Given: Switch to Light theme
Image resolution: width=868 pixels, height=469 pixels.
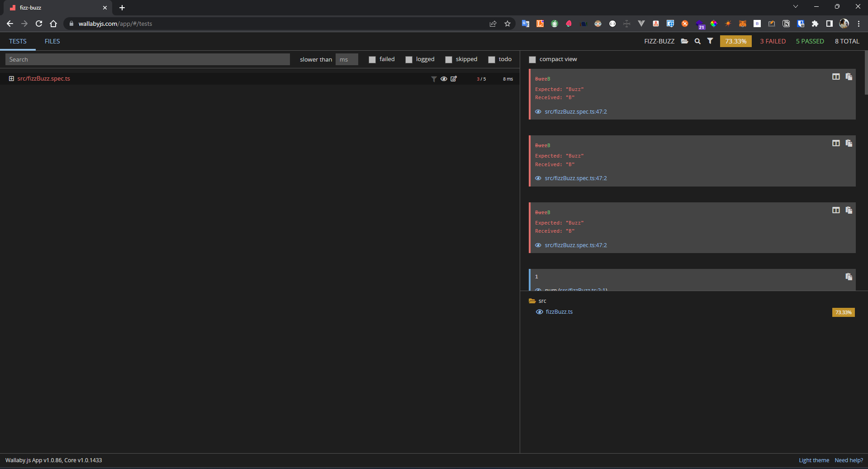Looking at the screenshot, I should click(x=814, y=460).
